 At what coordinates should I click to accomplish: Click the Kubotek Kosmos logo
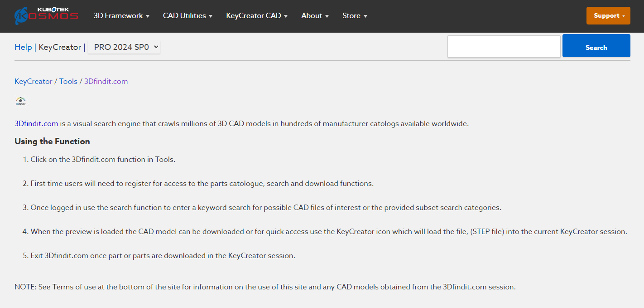tap(46, 16)
